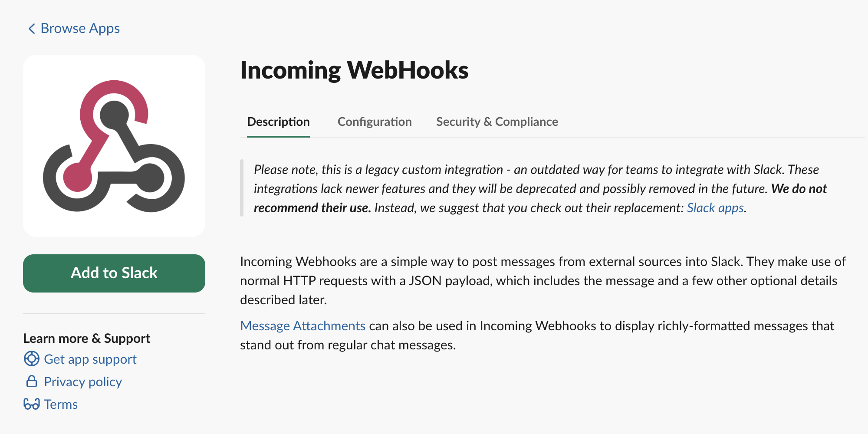Click the lifebuoy support icon
This screenshot has height=434, width=868.
[32, 359]
